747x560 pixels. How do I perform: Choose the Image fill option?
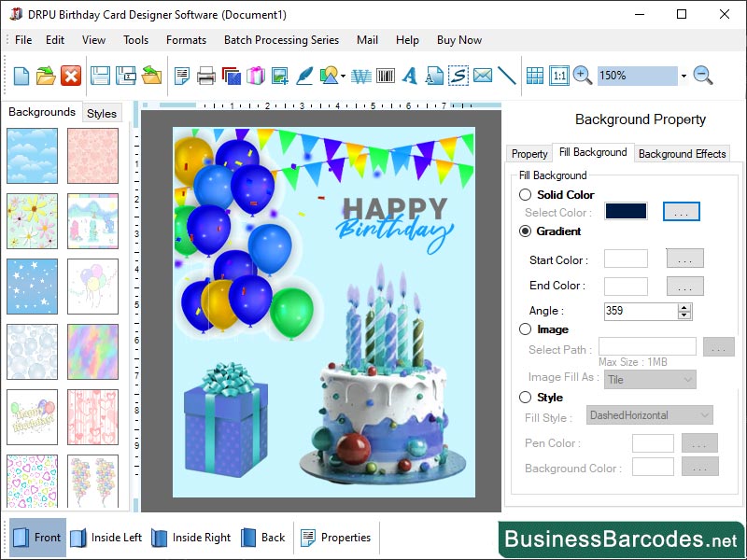(x=524, y=329)
